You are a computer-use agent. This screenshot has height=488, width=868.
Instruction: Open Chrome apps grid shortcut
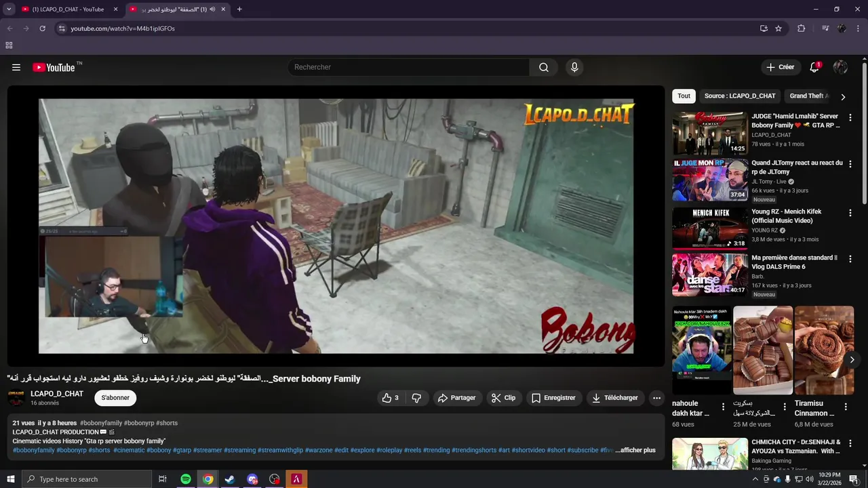point(9,45)
